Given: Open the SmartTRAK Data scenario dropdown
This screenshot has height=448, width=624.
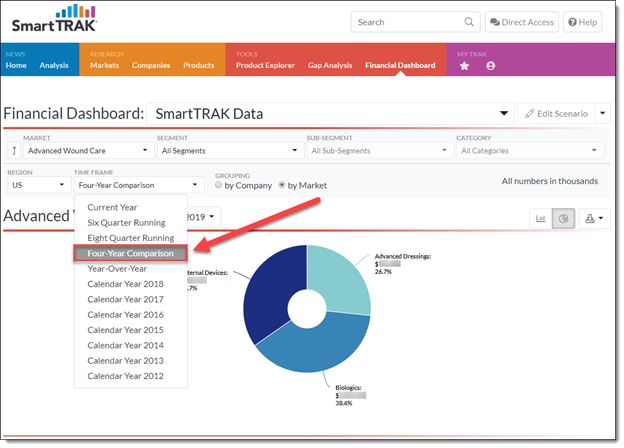Looking at the screenshot, I should [x=330, y=114].
